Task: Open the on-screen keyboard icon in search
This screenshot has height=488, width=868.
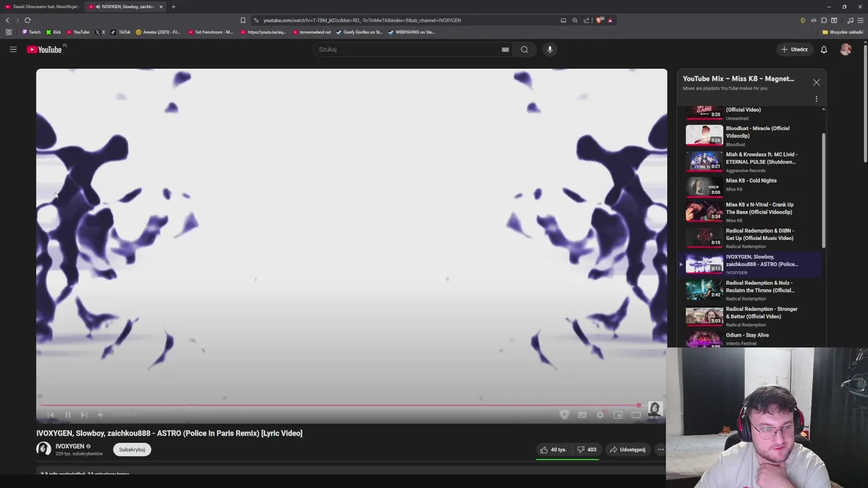Action: tap(505, 49)
